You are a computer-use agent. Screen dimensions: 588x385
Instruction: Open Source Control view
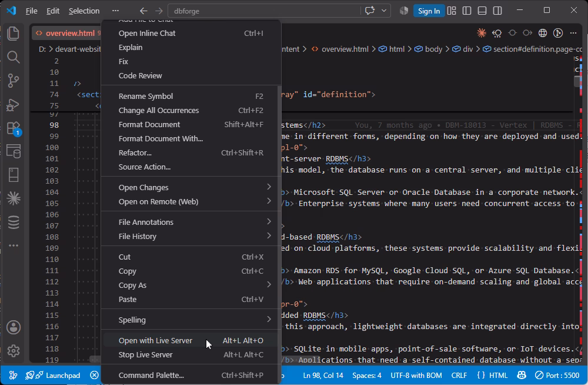[x=14, y=81]
